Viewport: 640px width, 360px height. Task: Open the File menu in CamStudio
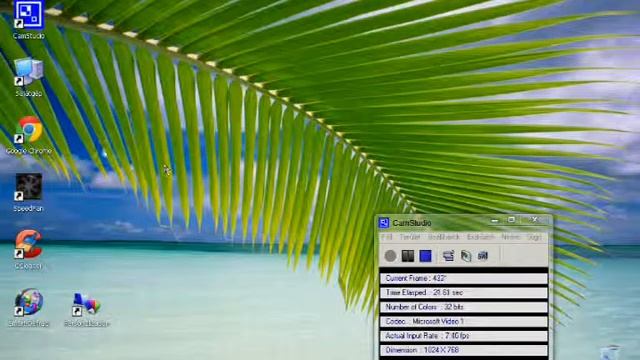[387, 237]
